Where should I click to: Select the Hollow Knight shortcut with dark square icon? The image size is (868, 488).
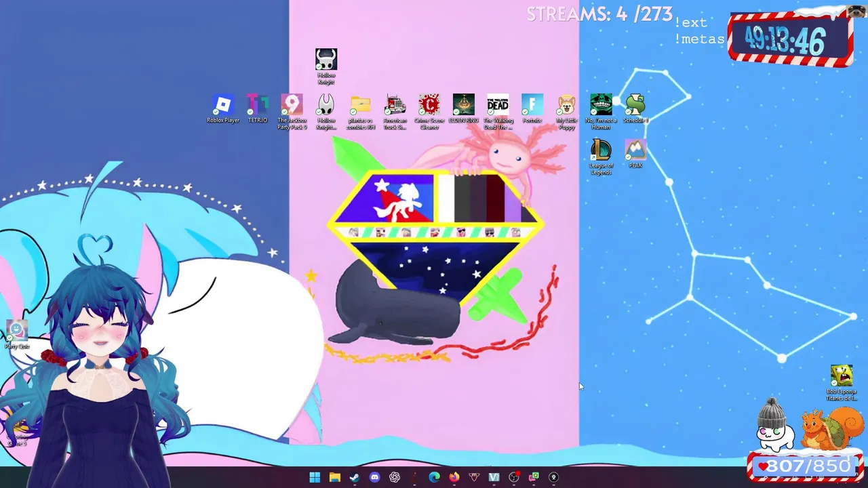coord(326,66)
